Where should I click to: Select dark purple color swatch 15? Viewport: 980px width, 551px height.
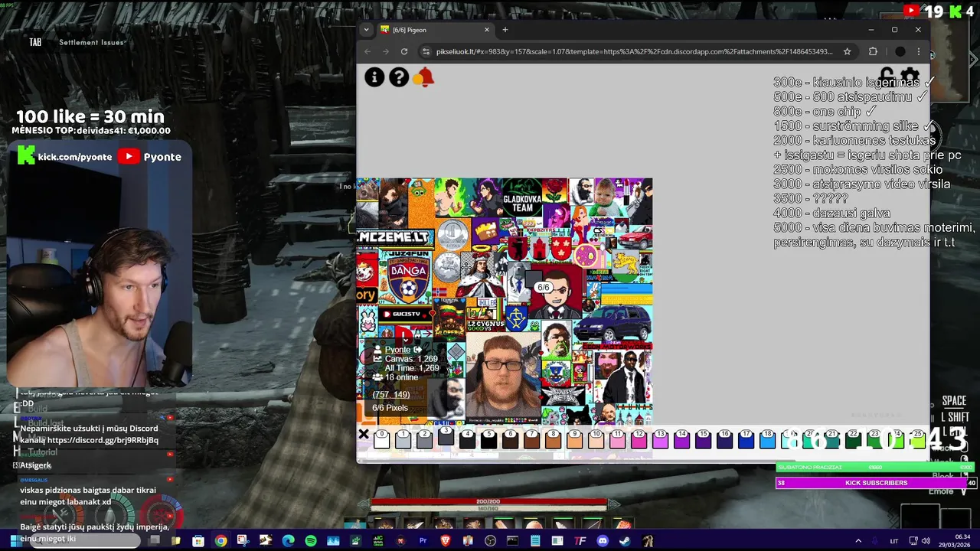[x=703, y=439]
